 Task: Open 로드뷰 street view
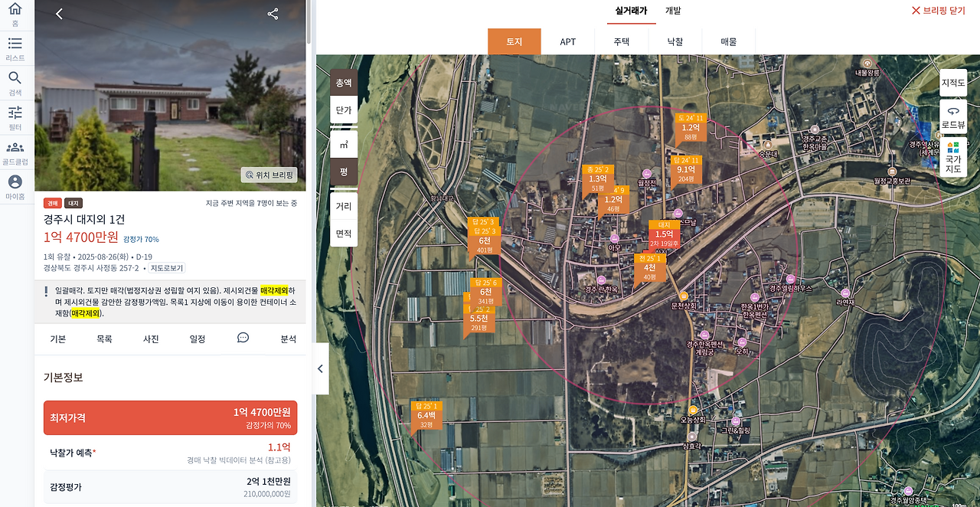click(x=953, y=116)
